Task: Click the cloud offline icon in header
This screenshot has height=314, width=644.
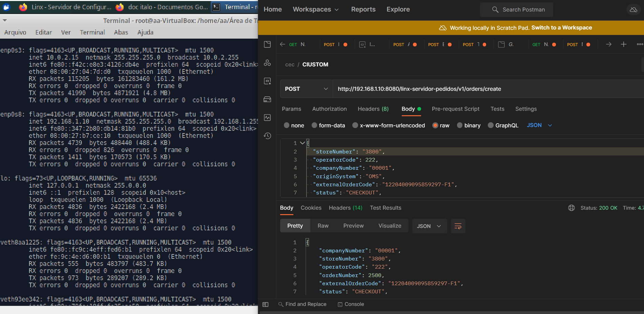Action: (633, 9)
